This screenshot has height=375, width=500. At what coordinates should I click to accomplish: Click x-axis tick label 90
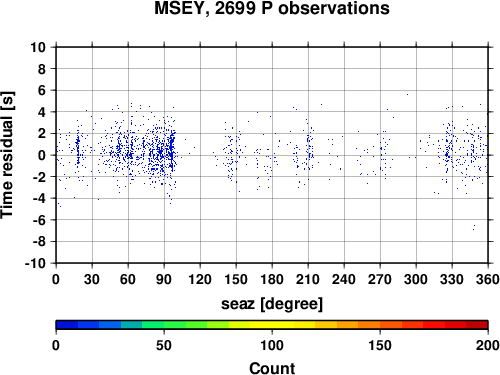pyautogui.click(x=164, y=279)
